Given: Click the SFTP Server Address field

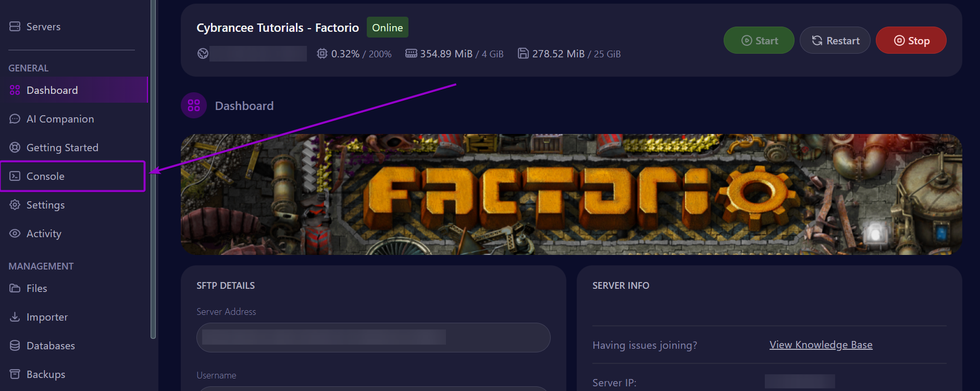Looking at the screenshot, I should click(373, 337).
